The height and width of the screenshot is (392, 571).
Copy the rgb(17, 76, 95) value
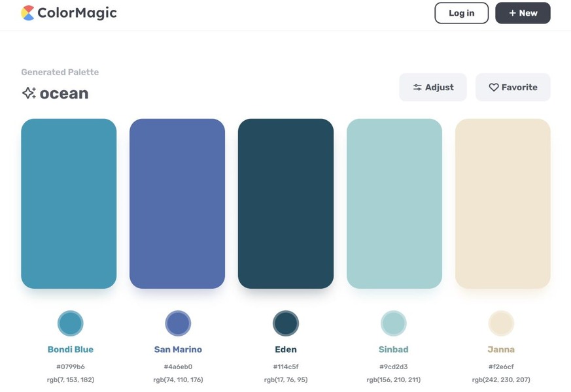point(286,380)
